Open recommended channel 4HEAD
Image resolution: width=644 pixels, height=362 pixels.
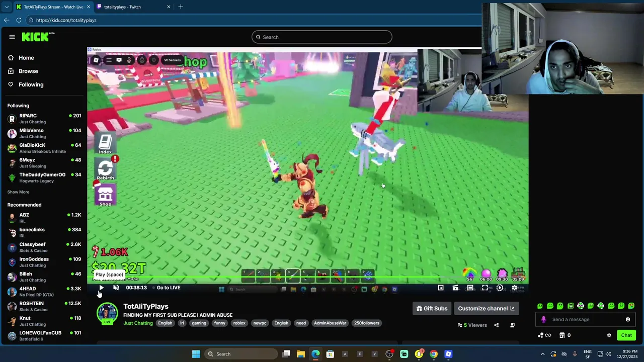click(44, 292)
